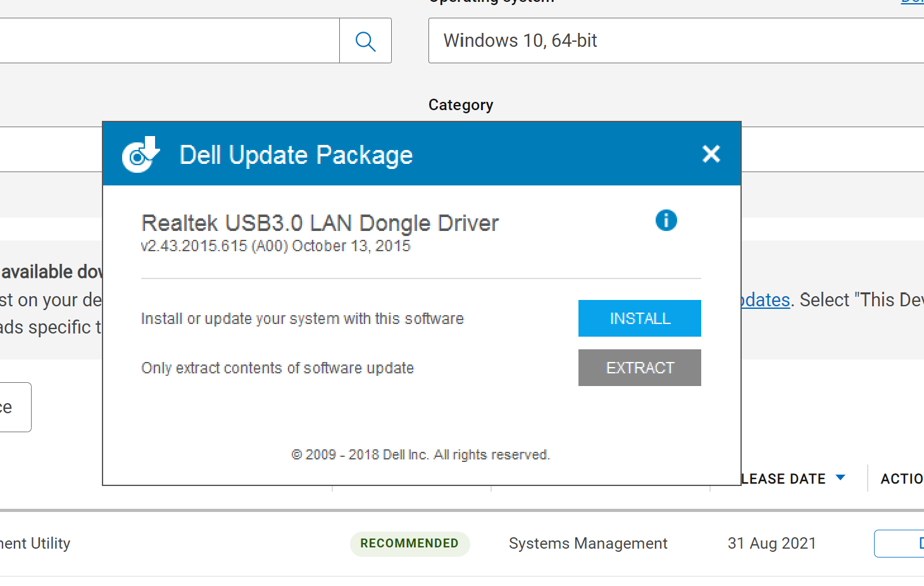The height and width of the screenshot is (586, 924).
Task: Click the Systems Management category cell
Action: coord(588,544)
